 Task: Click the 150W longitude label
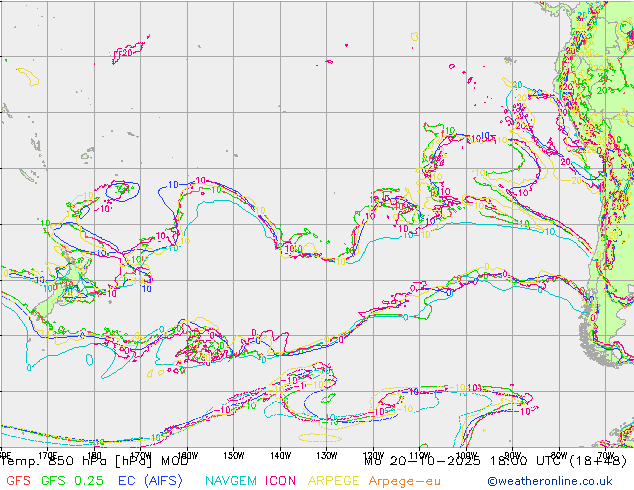pos(234,456)
